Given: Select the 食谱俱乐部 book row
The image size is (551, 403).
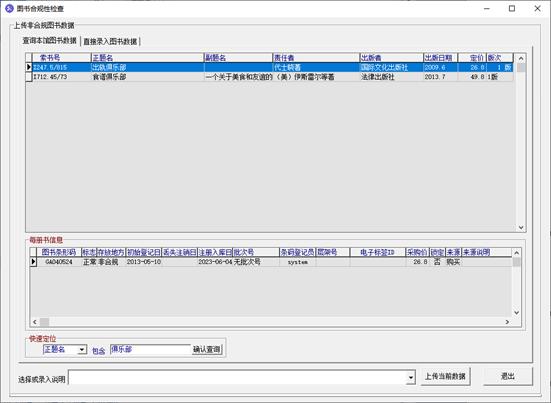Looking at the screenshot, I should (269, 77).
